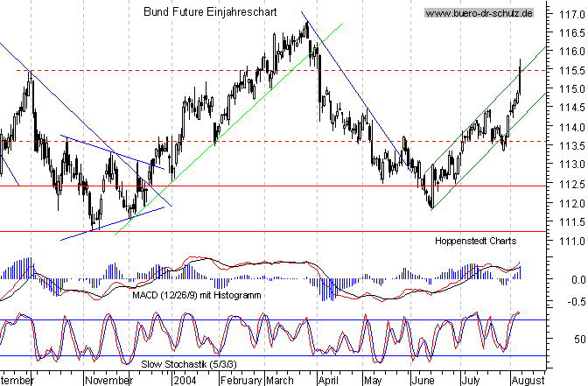The image size is (588, 386).
Task: Click the 2004 year marker on axis
Action: tap(185, 381)
